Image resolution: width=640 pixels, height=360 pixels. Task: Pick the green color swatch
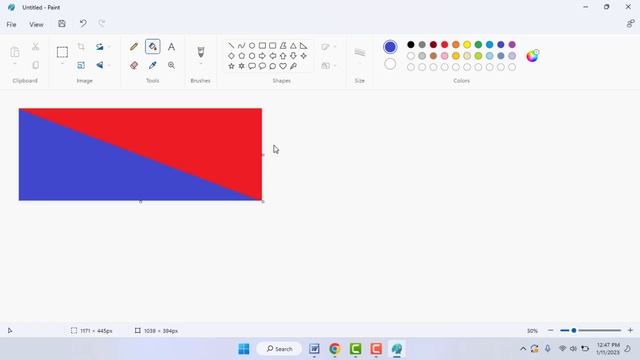tap(478, 44)
